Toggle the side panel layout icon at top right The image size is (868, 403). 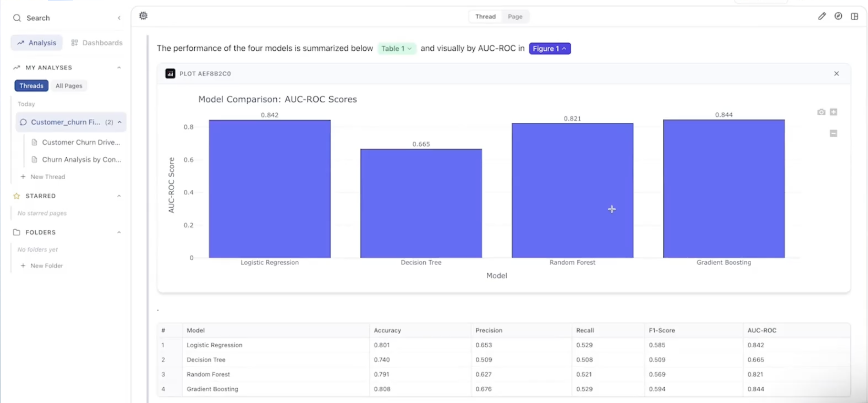855,16
